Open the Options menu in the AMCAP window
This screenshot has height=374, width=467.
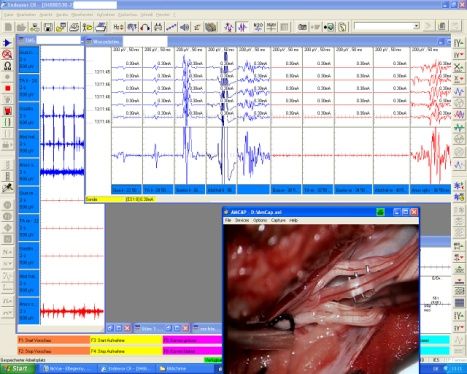click(260, 220)
